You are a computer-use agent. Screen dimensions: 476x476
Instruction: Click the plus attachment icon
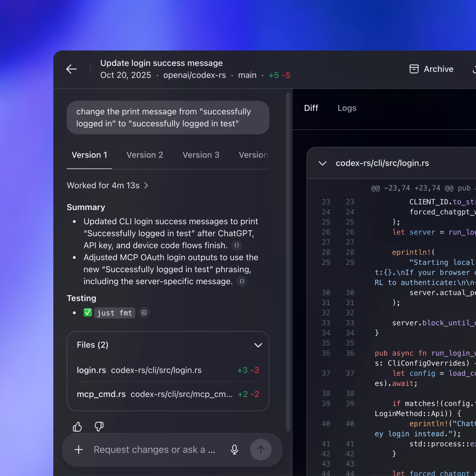click(x=79, y=450)
